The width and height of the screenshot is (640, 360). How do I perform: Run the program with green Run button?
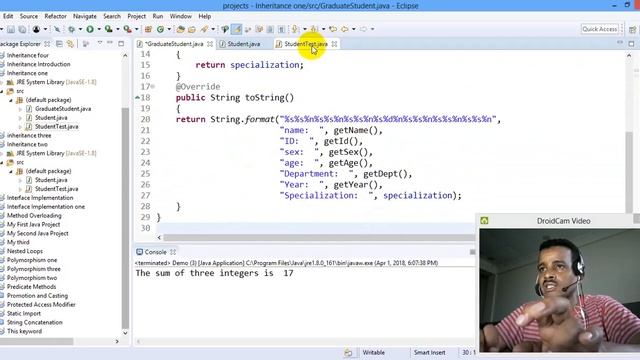[x=90, y=29]
